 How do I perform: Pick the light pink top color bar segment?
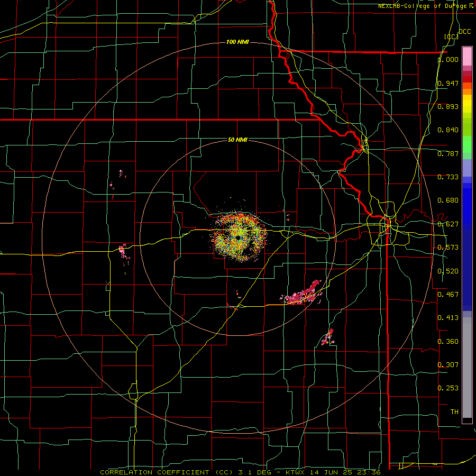(467, 56)
